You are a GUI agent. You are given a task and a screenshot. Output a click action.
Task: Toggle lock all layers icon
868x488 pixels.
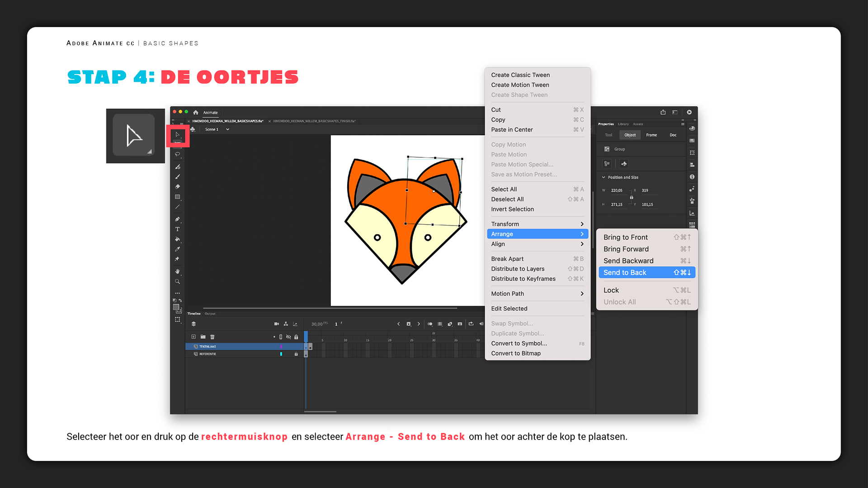296,337
